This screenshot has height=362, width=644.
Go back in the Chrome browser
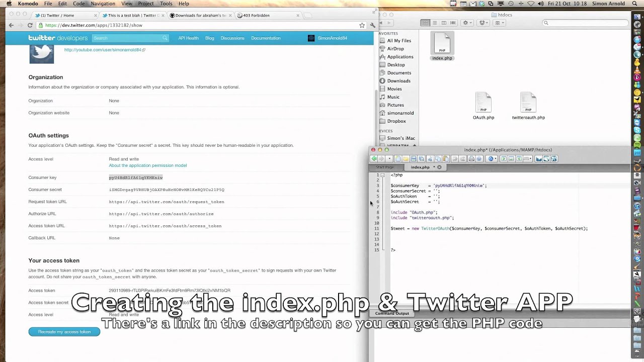(x=11, y=25)
